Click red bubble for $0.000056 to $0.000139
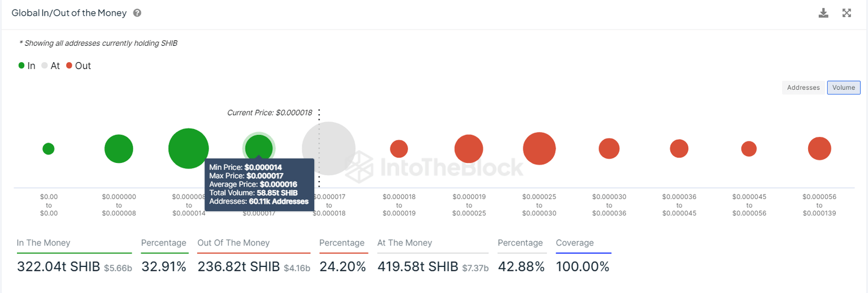868x293 pixels. (x=819, y=149)
